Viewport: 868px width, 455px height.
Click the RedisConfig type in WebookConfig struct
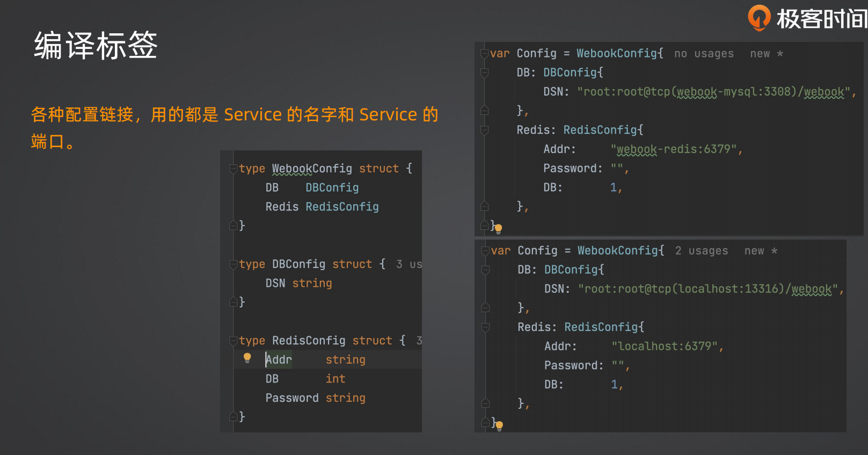(342, 207)
